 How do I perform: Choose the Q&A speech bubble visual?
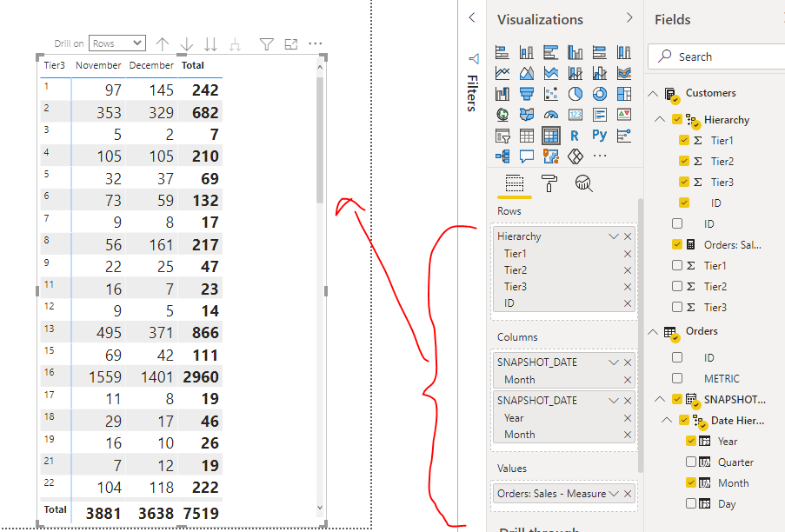pos(527,156)
